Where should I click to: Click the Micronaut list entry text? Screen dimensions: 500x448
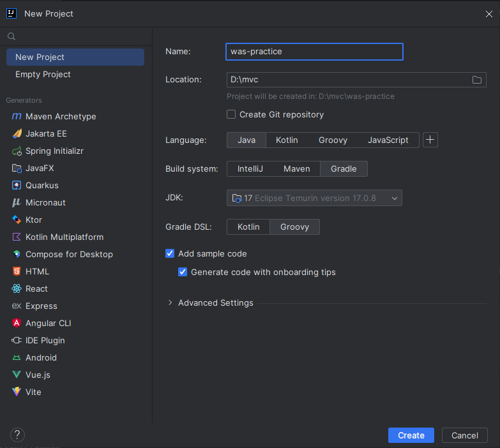click(45, 203)
